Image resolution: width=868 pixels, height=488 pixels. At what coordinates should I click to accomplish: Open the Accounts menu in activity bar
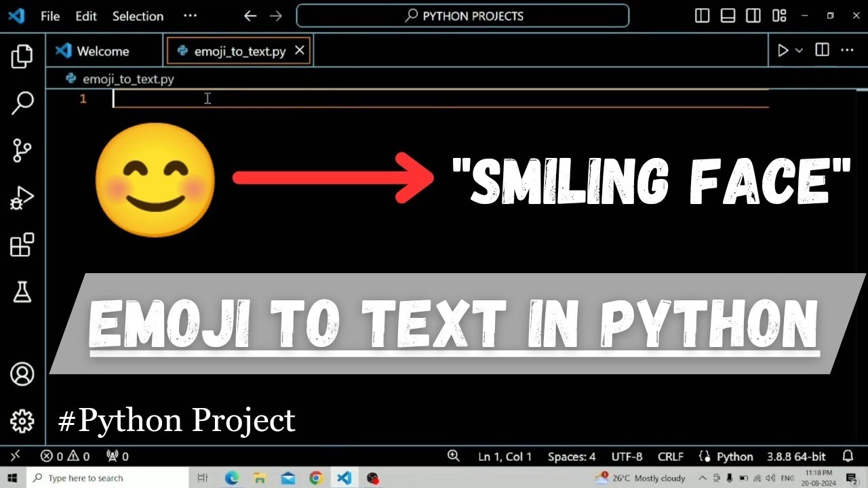click(x=22, y=374)
